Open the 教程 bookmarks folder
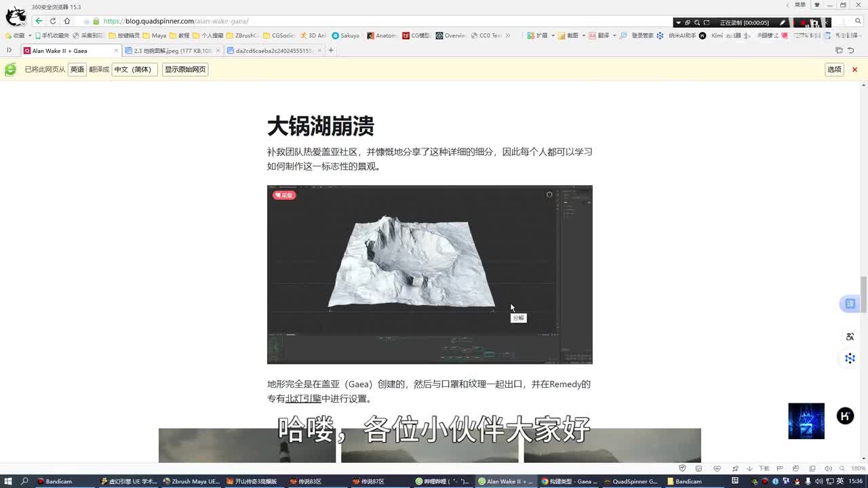 pyautogui.click(x=180, y=35)
